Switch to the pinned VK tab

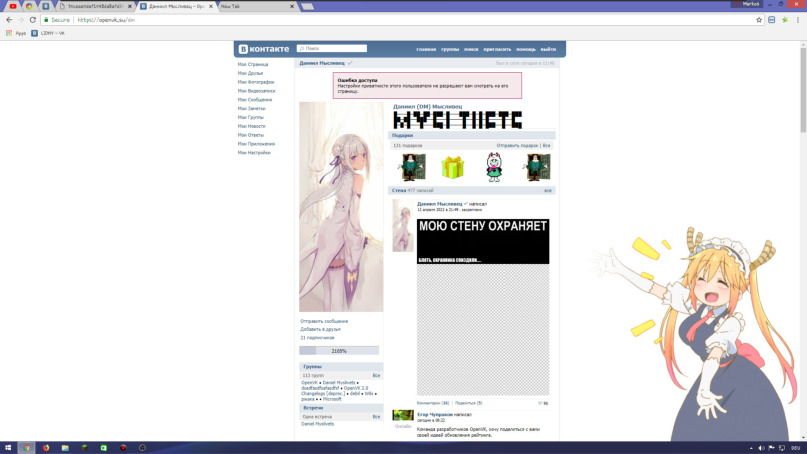[46, 6]
